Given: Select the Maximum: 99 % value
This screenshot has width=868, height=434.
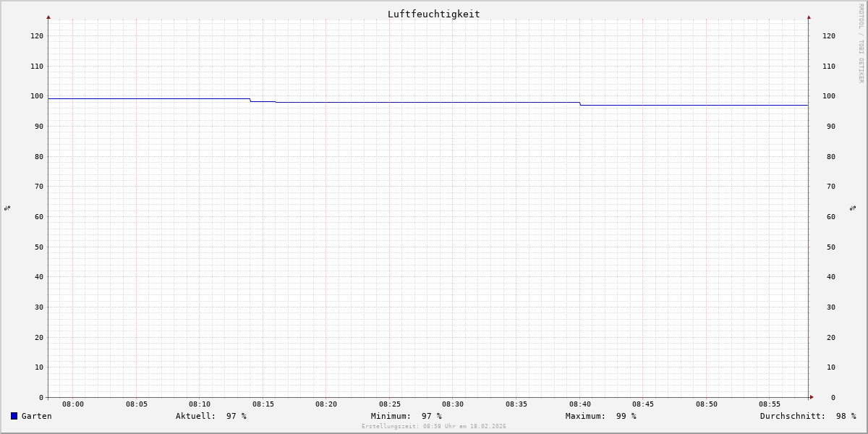Looking at the screenshot, I should (x=601, y=416).
